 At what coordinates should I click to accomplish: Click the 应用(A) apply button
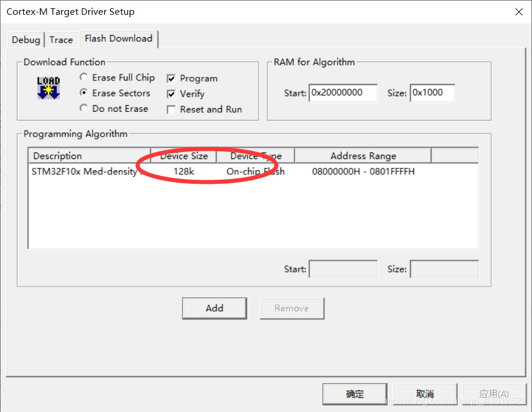pyautogui.click(x=494, y=394)
